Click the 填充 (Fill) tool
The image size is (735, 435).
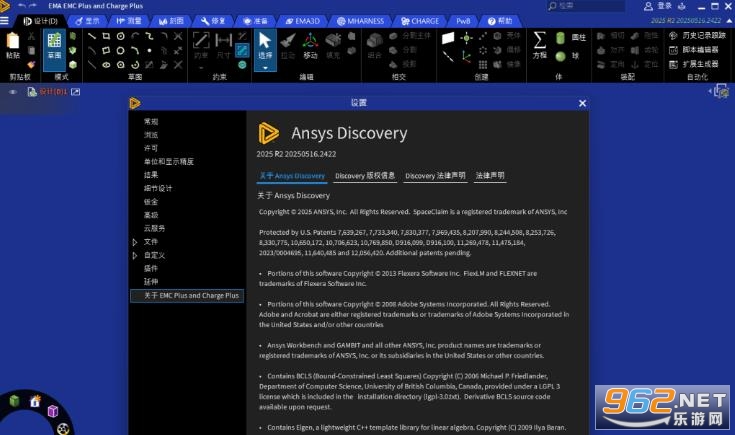333,45
